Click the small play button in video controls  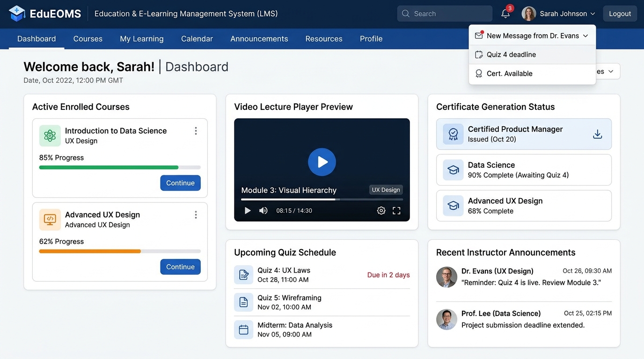pos(248,211)
